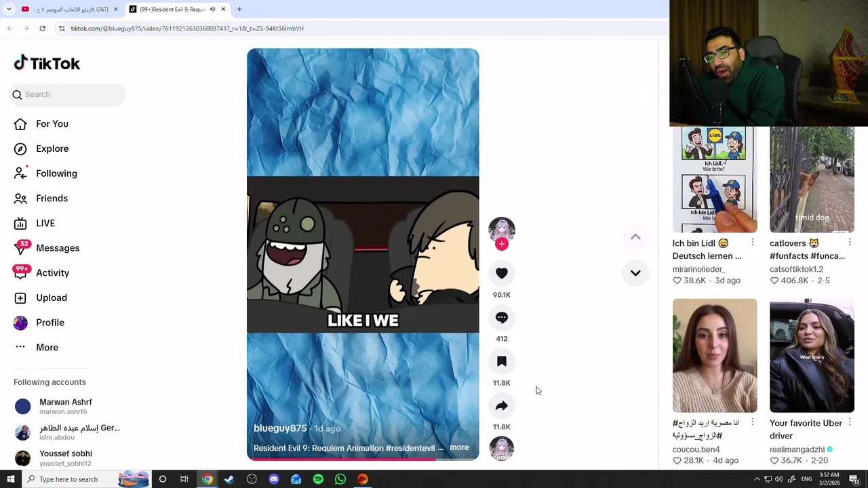Follow blueguy875 using the red plus badge
This screenshot has height=488, width=868.
[502, 244]
